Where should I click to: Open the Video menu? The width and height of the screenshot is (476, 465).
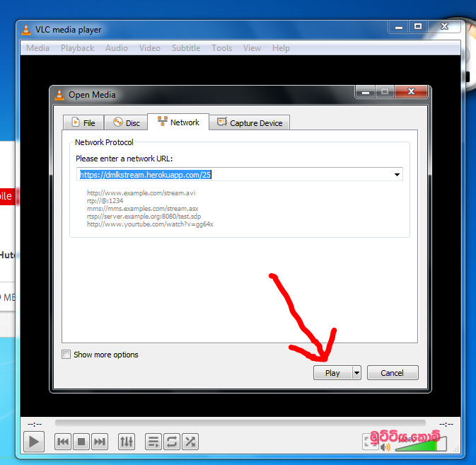150,48
